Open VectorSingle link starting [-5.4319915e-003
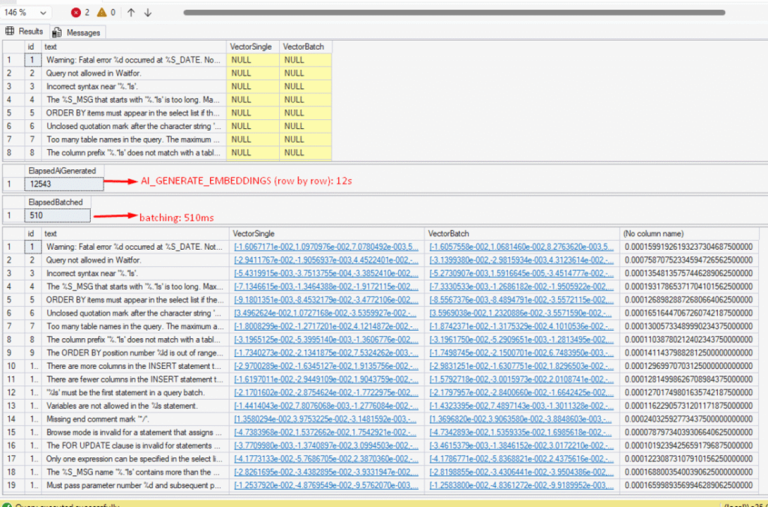768x507 pixels. tap(326, 273)
